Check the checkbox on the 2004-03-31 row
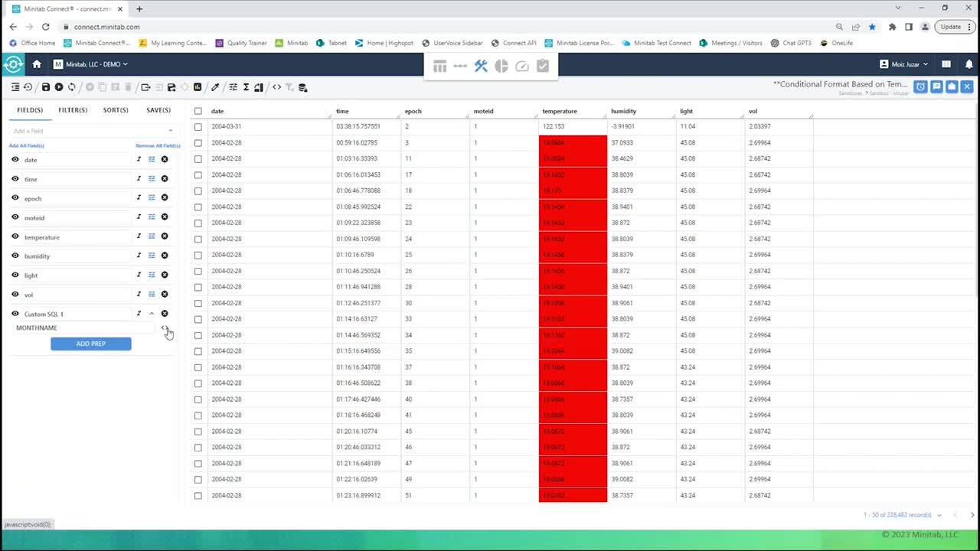The height and width of the screenshot is (551, 980). coord(198,126)
